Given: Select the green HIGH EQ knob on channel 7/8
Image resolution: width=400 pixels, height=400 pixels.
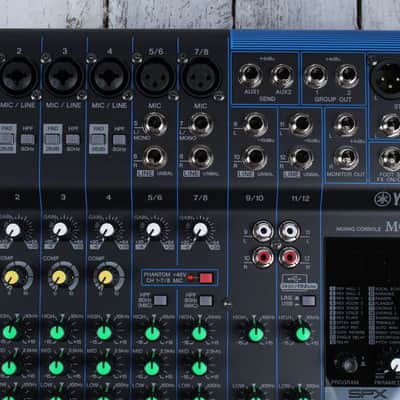Looking at the screenshot, I should 199,333.
